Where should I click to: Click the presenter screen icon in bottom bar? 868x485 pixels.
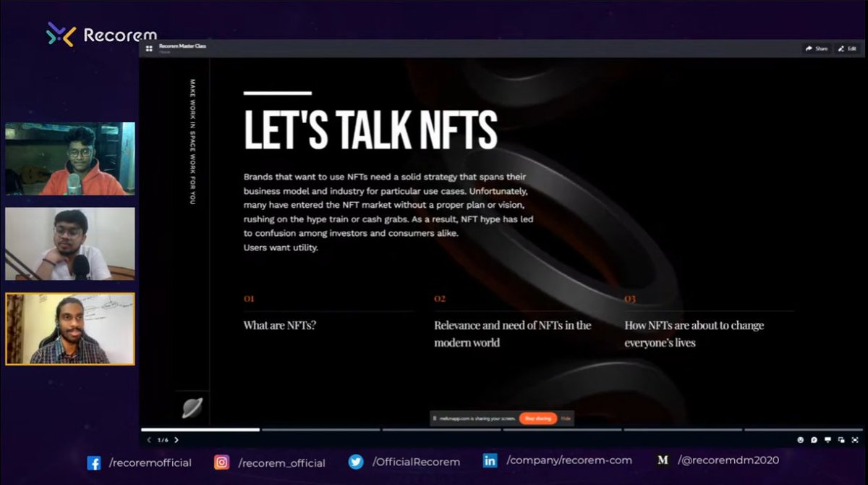(828, 439)
